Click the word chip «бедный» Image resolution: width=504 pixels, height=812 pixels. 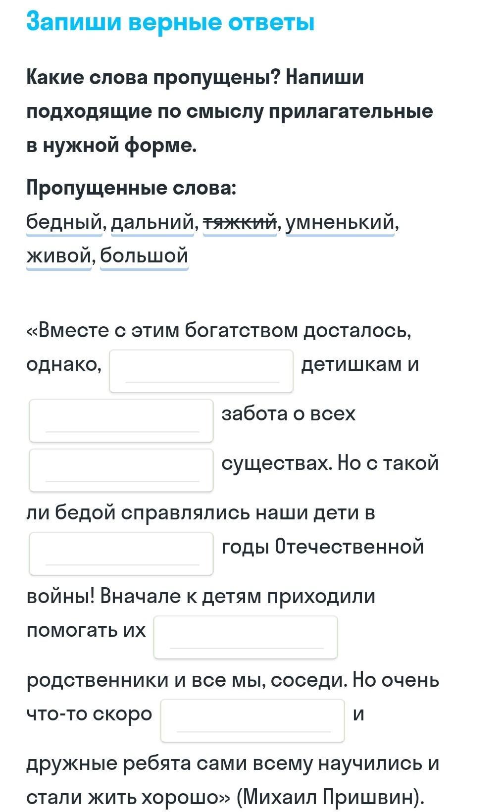tap(63, 222)
